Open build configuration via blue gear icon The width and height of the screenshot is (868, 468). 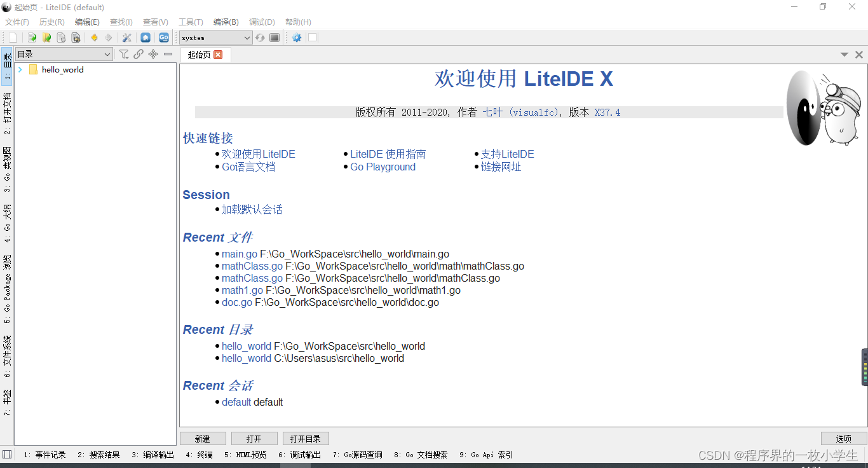(x=297, y=38)
